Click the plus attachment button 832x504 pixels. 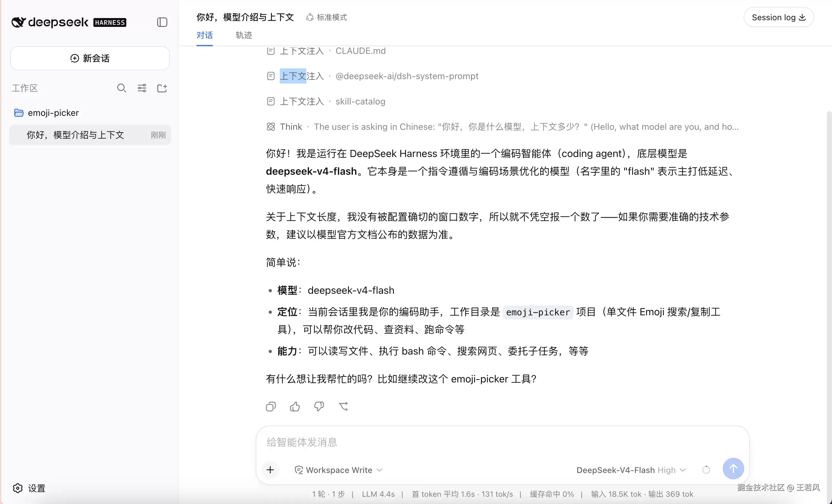[270, 470]
